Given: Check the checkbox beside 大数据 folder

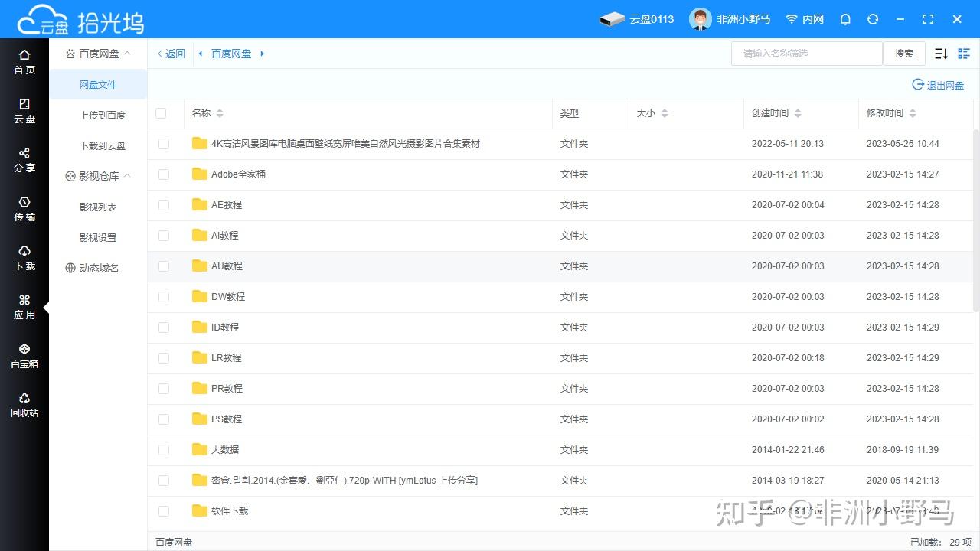Looking at the screenshot, I should coord(163,449).
